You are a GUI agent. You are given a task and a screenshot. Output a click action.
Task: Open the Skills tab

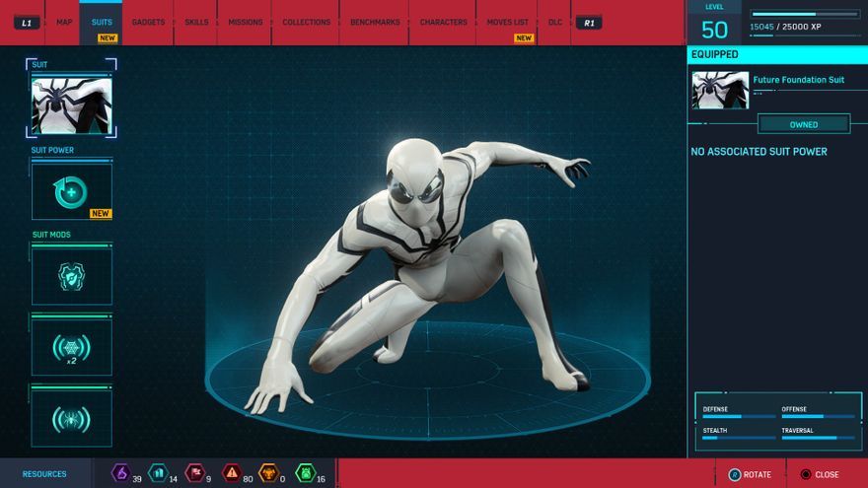pos(196,22)
